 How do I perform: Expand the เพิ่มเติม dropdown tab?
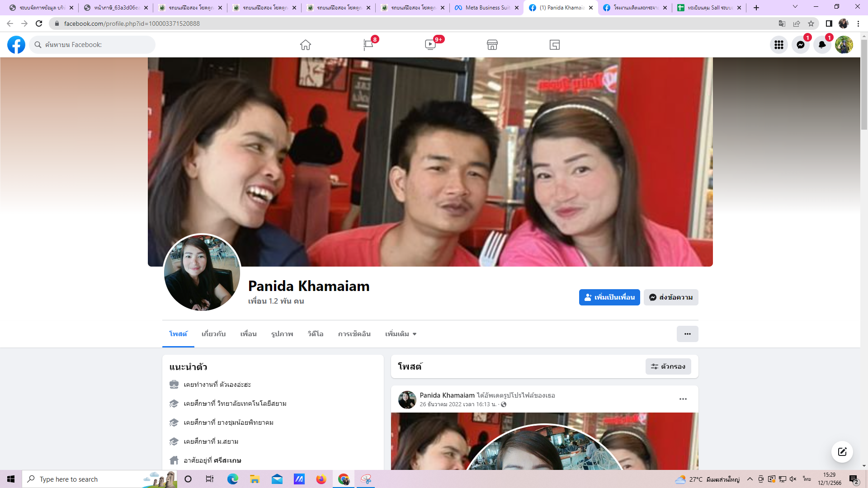(401, 334)
